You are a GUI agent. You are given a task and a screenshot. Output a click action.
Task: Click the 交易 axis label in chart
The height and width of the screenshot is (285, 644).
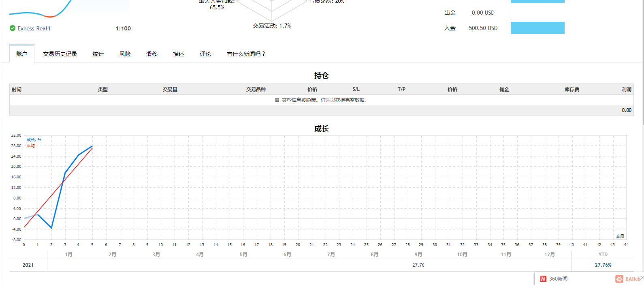click(x=620, y=236)
